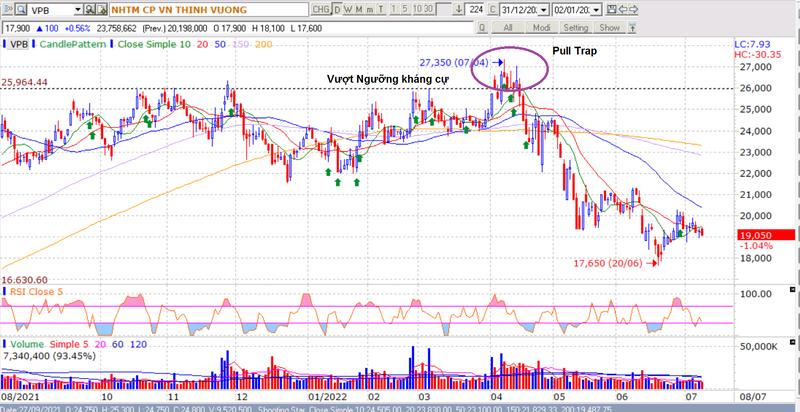
Task: Click the 120 volume average legend
Action: (138, 345)
